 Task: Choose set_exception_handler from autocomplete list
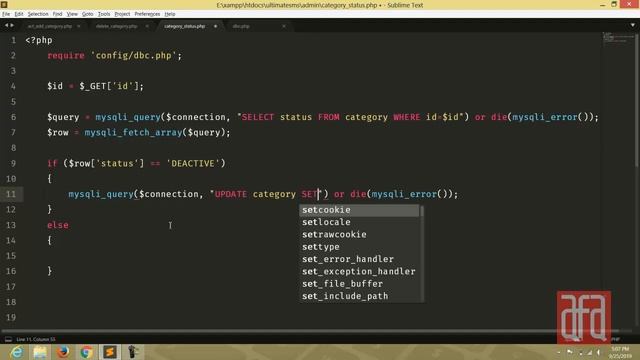click(x=359, y=271)
